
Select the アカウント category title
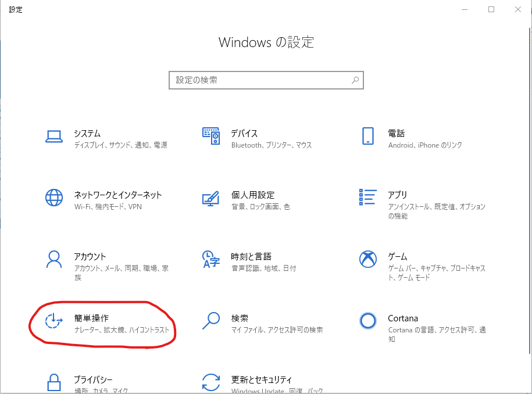(90, 257)
